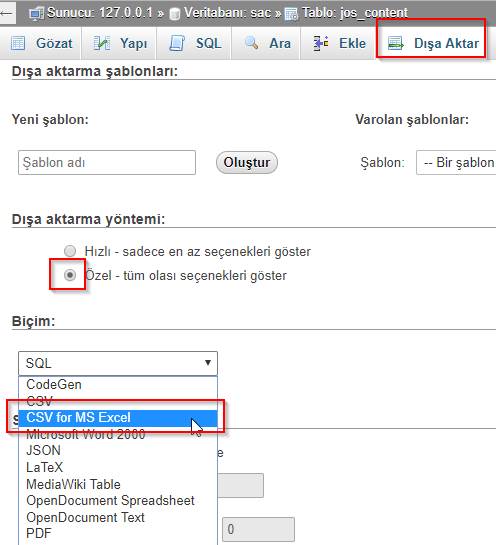This screenshot has width=496, height=545.
Task: Click the Gözat table browse icon
Action: (18, 43)
